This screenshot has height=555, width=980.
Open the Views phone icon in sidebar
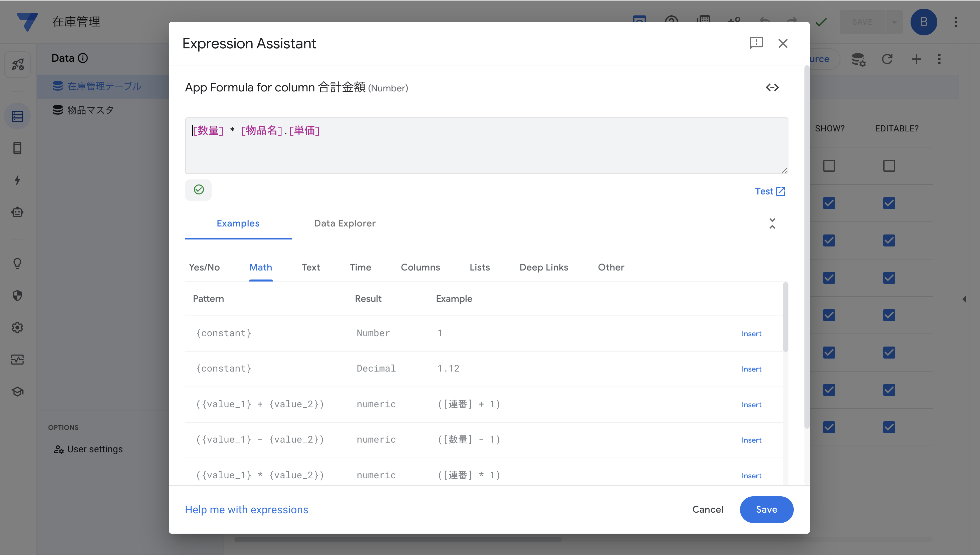pos(18,148)
